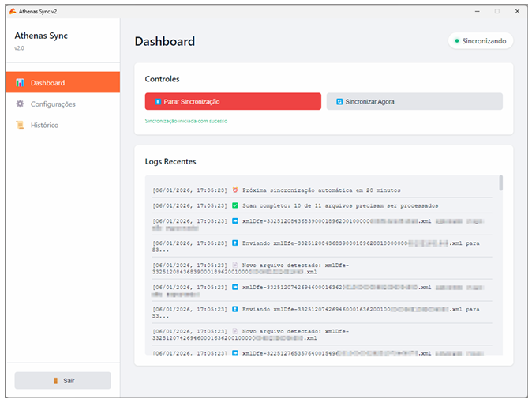Click the Configurações gear icon
The width and height of the screenshot is (532, 403).
click(21, 104)
